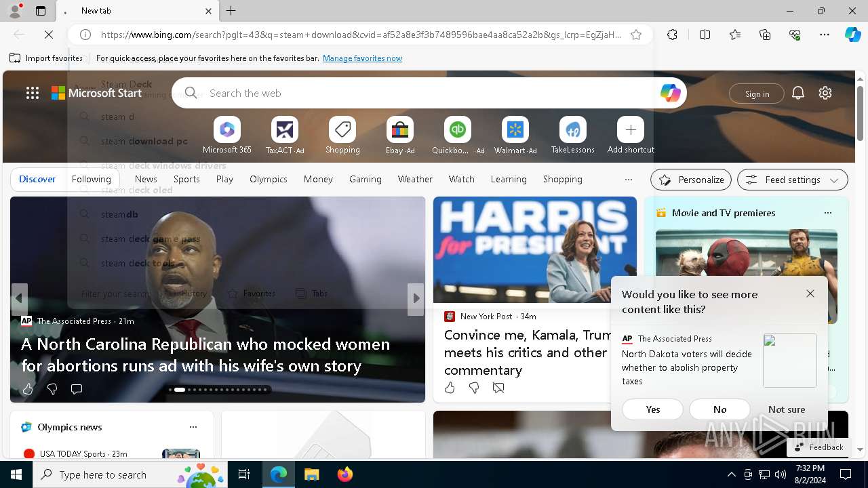
Task: Open the Collections icon
Action: point(765,35)
